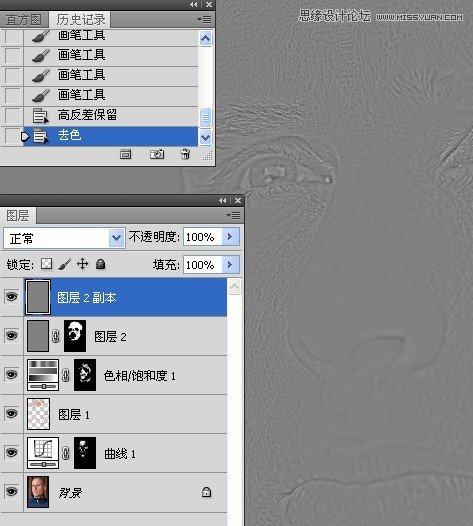473x526 pixels.
Task: Open the fill slider arrow
Action: [230, 265]
